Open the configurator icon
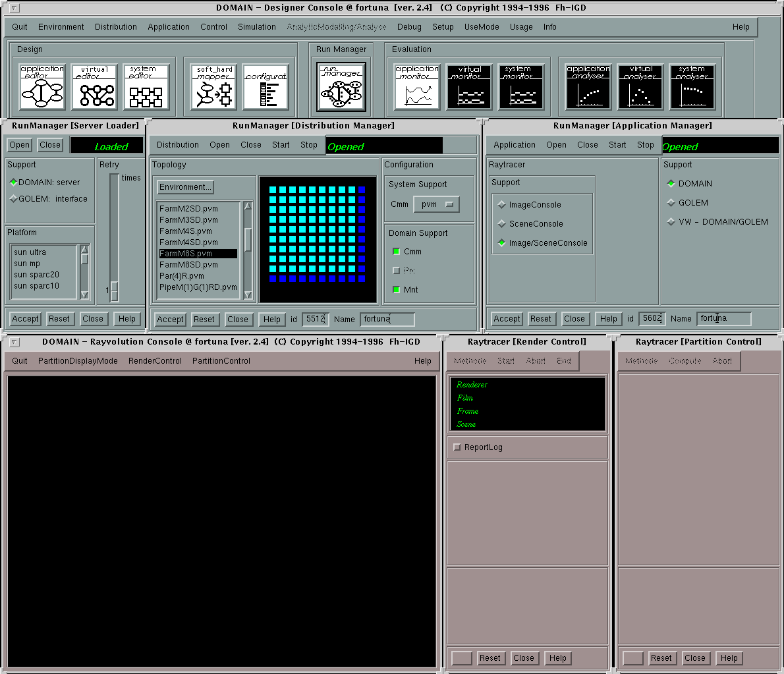 266,86
